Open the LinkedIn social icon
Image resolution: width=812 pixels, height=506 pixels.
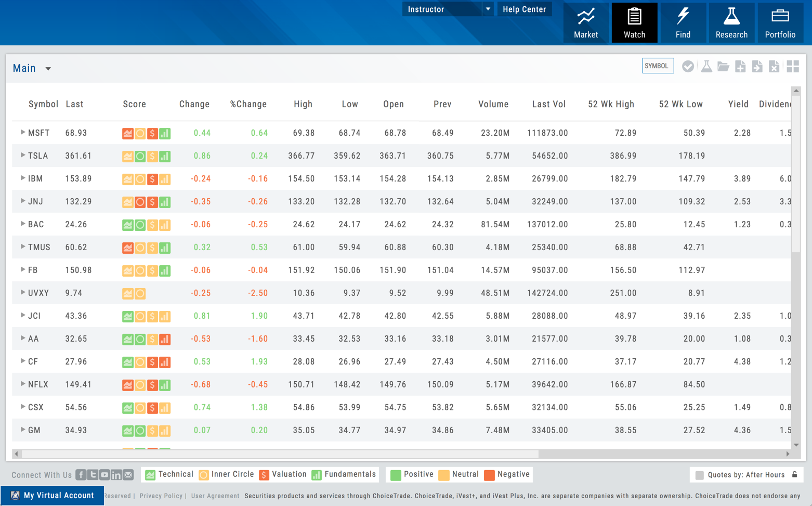116,475
